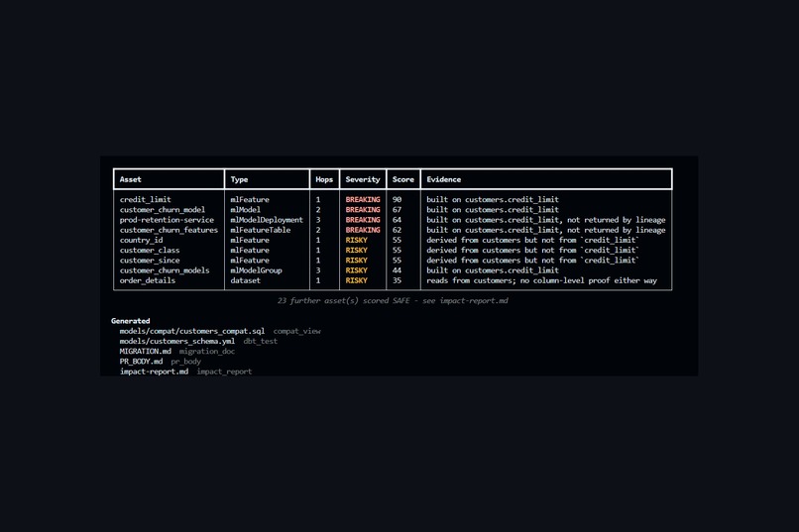
Task: Click RISKY severity for order_details row
Action: pos(356,280)
